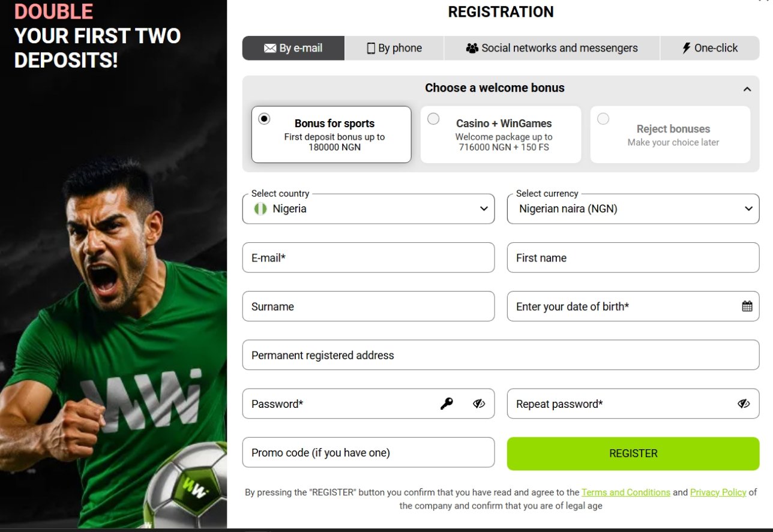Open the Terms and Conditions link
This screenshot has width=773, height=532.
pos(626,492)
